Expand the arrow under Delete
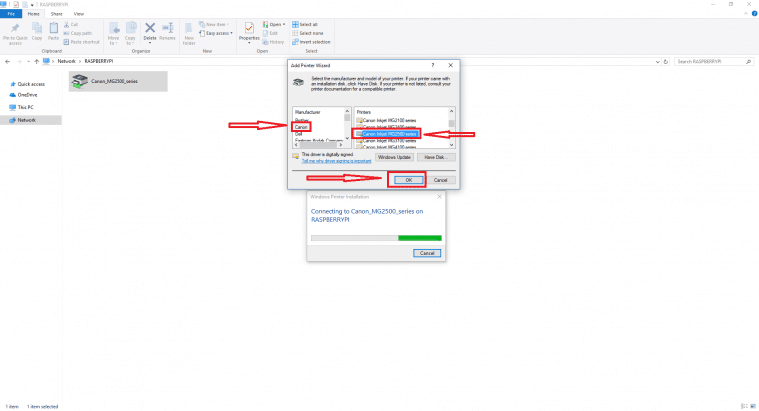This screenshot has width=759, height=411. 150,43
